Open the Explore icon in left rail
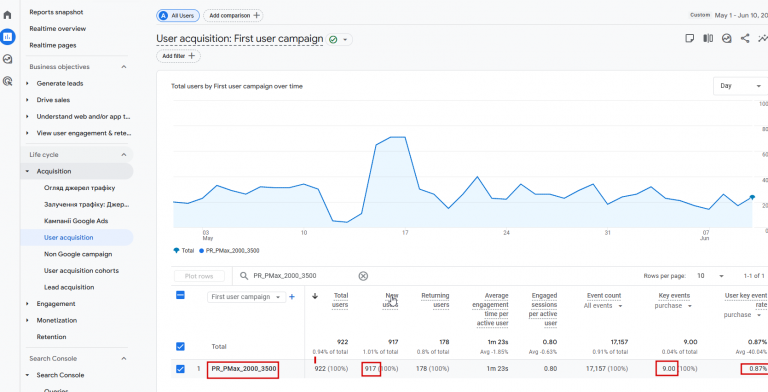The height and width of the screenshot is (392, 768). [7, 59]
